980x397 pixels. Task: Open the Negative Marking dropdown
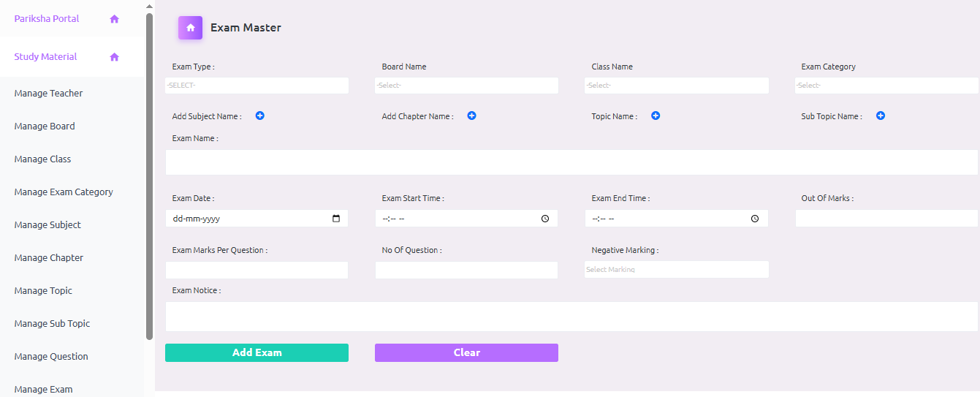click(676, 270)
